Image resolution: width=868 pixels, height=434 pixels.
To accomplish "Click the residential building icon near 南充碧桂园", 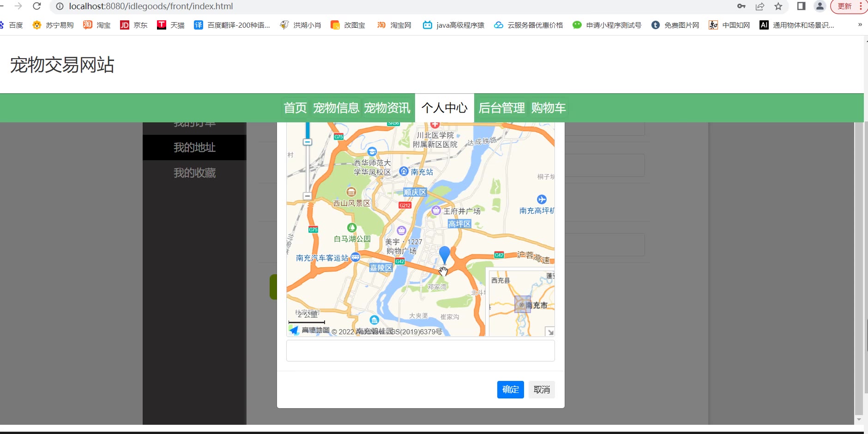I will click(374, 320).
